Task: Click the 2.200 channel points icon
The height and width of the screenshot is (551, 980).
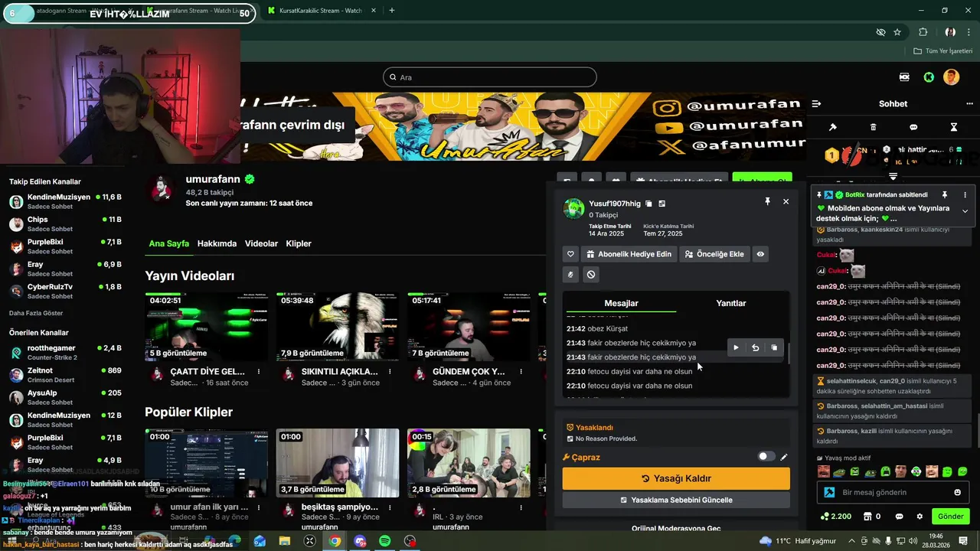Action: coord(825,517)
